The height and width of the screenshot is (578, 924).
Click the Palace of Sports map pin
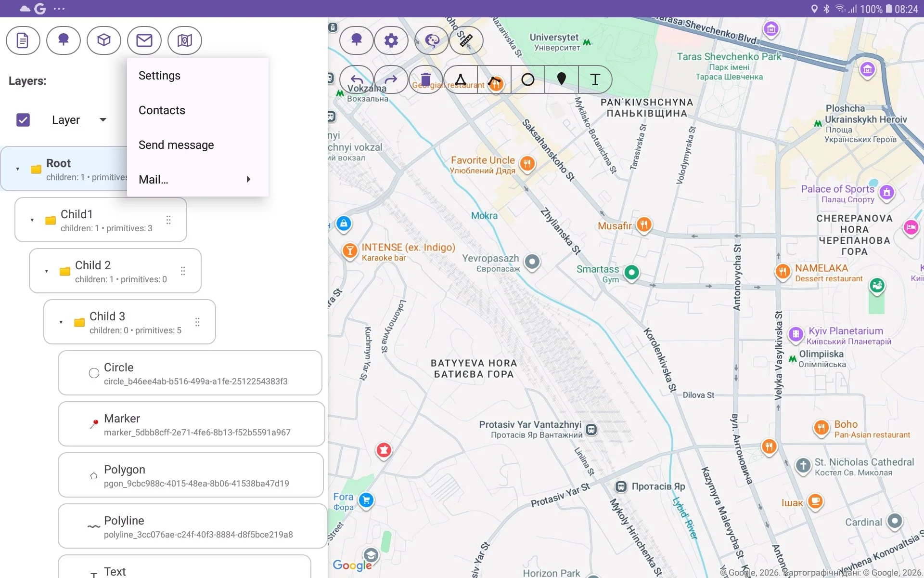pyautogui.click(x=887, y=193)
